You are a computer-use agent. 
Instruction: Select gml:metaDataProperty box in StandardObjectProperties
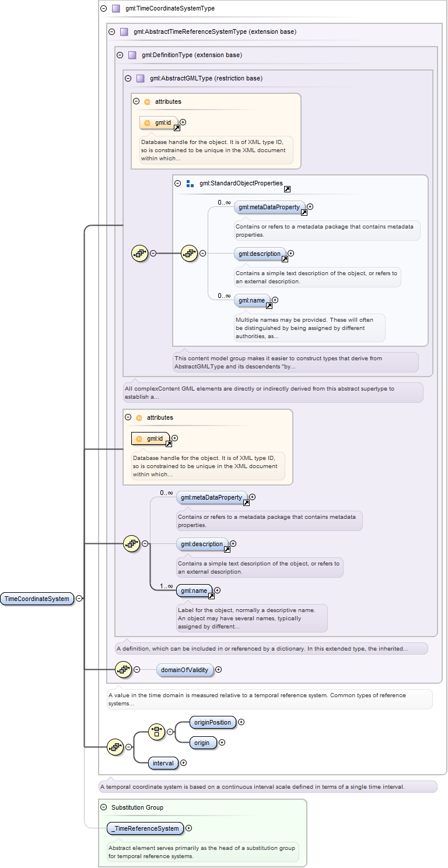click(269, 207)
